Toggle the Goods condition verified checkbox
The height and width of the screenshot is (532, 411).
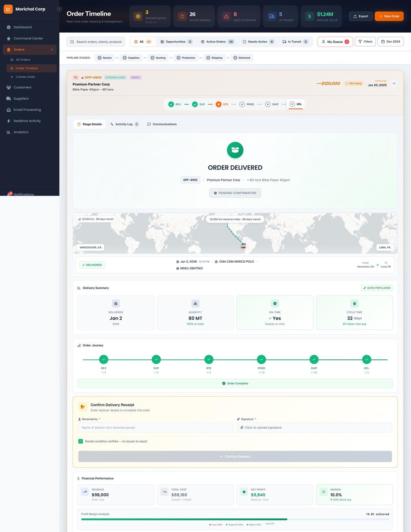(81, 441)
